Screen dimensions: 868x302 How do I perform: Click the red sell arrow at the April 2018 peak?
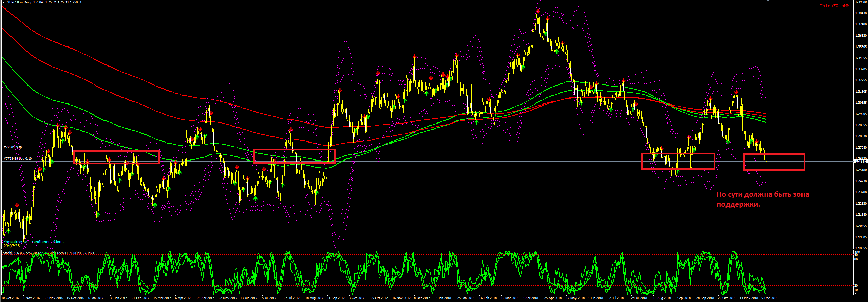click(x=538, y=11)
